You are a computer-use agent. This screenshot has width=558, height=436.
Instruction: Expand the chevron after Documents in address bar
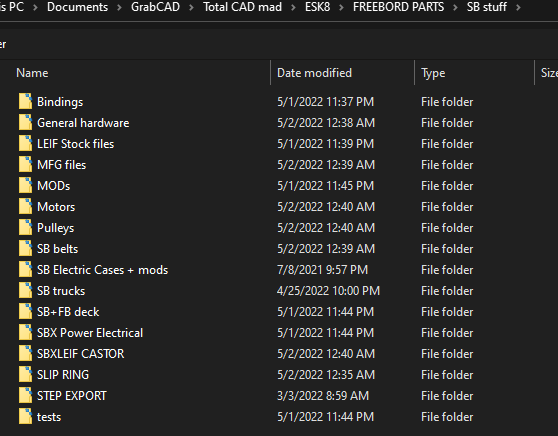point(120,7)
